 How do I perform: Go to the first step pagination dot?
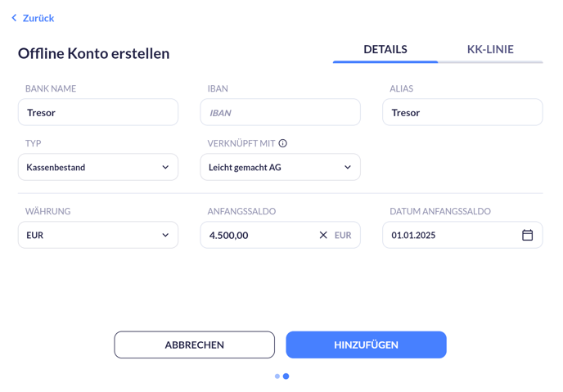tap(277, 376)
